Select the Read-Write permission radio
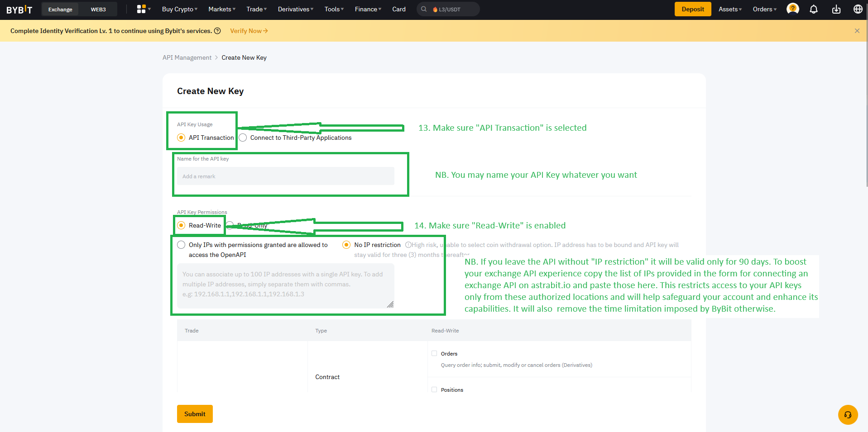This screenshot has width=868, height=432. (x=181, y=225)
